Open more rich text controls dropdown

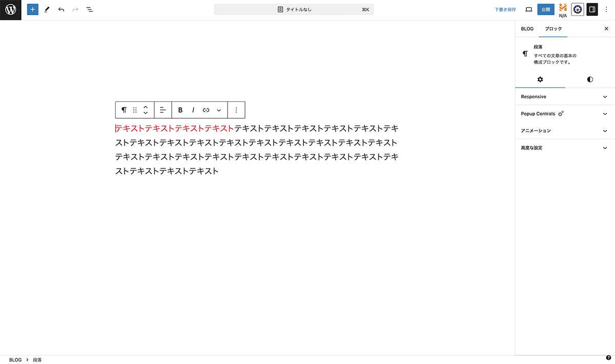(x=219, y=110)
